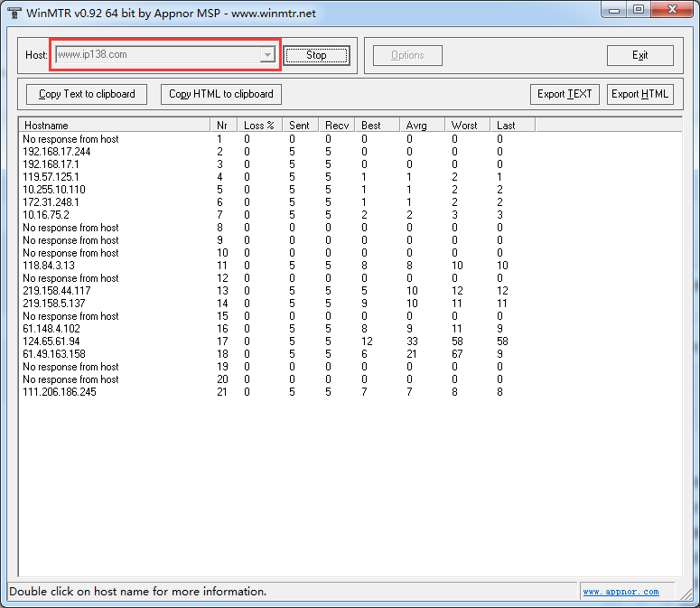Click Avrg value 33 for 124.65.61.94

412,341
